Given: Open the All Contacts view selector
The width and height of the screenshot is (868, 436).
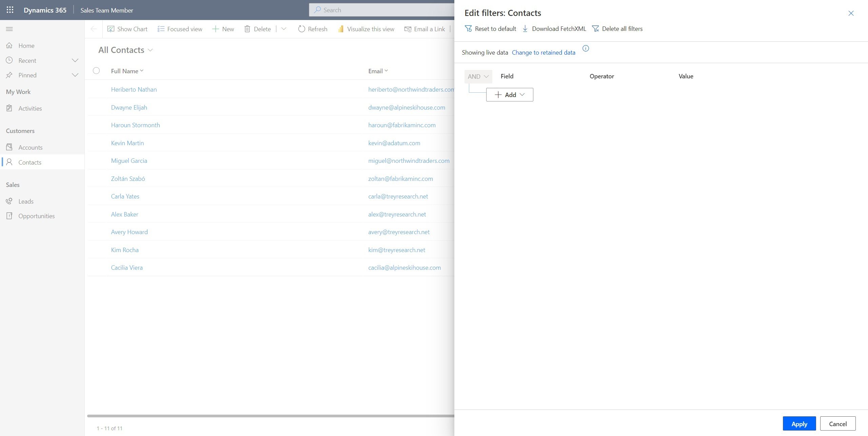Looking at the screenshot, I should point(125,50).
